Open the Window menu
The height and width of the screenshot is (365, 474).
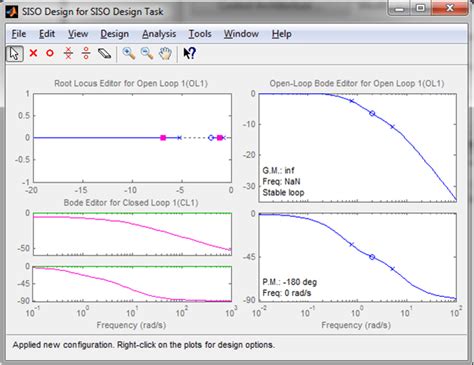(241, 34)
